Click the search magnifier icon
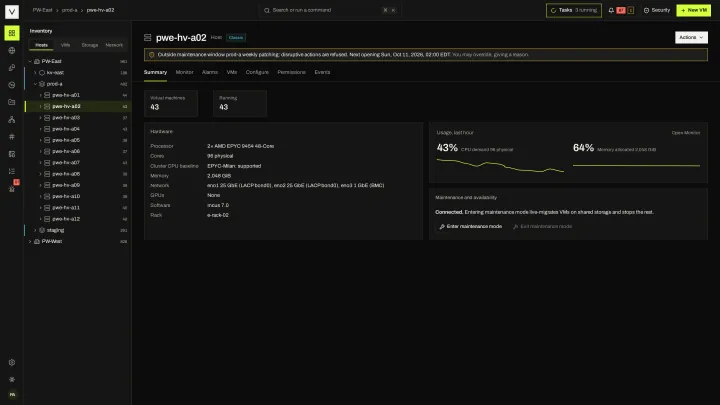The width and height of the screenshot is (720, 405). tap(267, 10)
